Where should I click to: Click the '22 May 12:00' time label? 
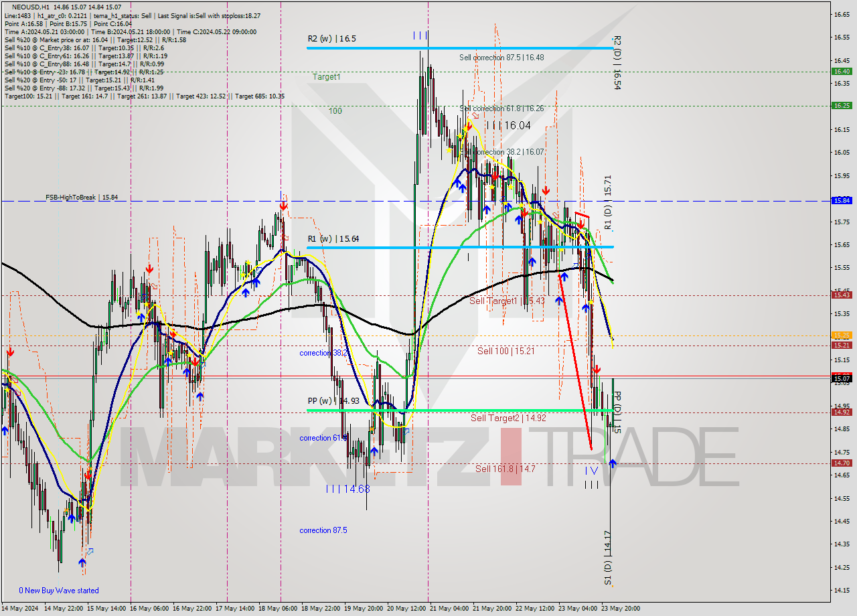(x=536, y=609)
